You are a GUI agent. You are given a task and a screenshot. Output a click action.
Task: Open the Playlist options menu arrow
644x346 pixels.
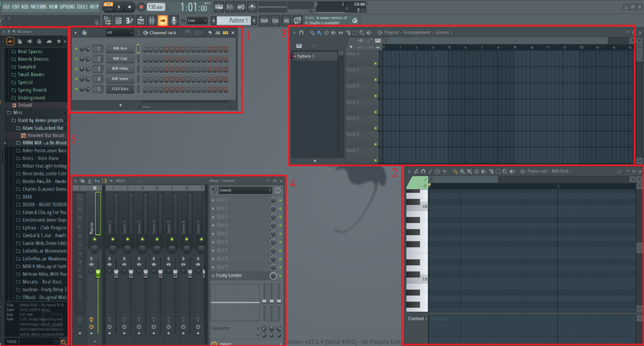(x=294, y=32)
